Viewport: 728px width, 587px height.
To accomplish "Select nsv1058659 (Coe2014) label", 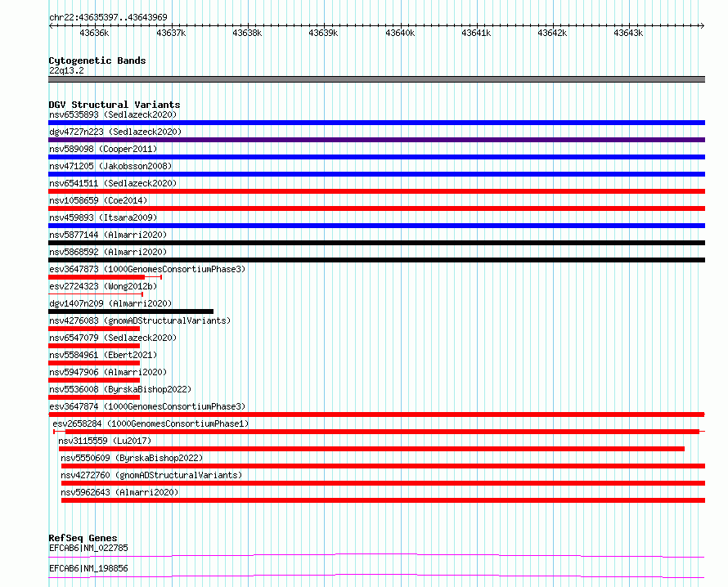I will (x=98, y=200).
